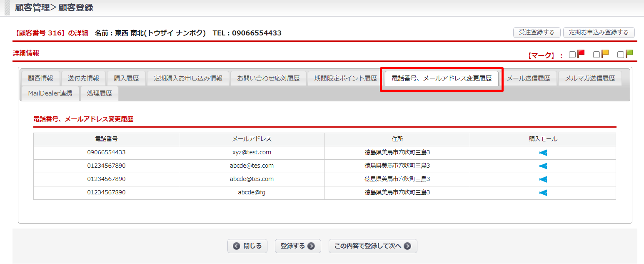Show the 購入履歴 tab
Screen dimensions: 644x264
tap(126, 78)
